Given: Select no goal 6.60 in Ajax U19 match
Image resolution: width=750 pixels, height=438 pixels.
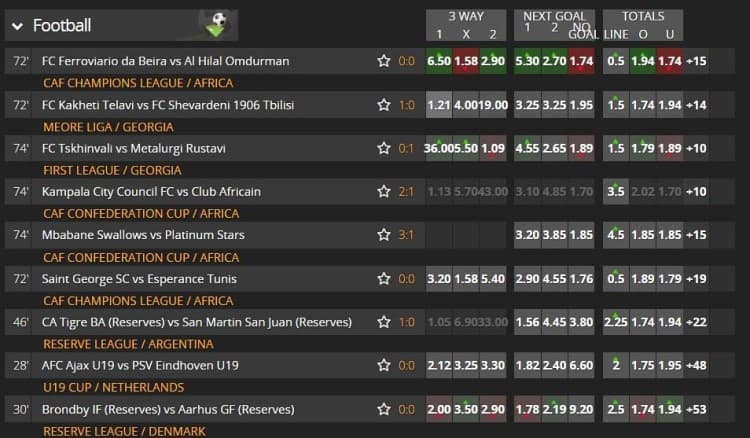Looking at the screenshot, I should tap(581, 365).
